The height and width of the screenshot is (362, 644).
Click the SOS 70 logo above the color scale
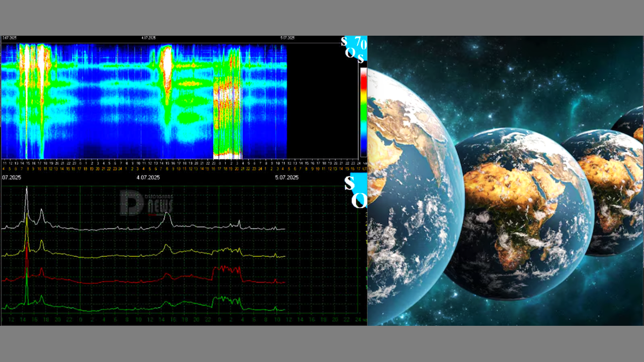coord(354,49)
